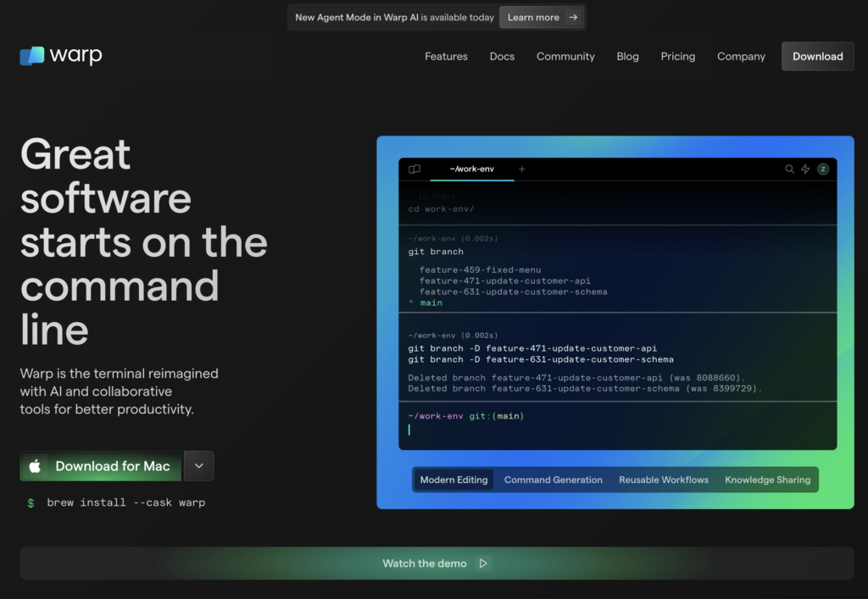
Task: Click the play icon beside Watch the demo
Action: [482, 563]
